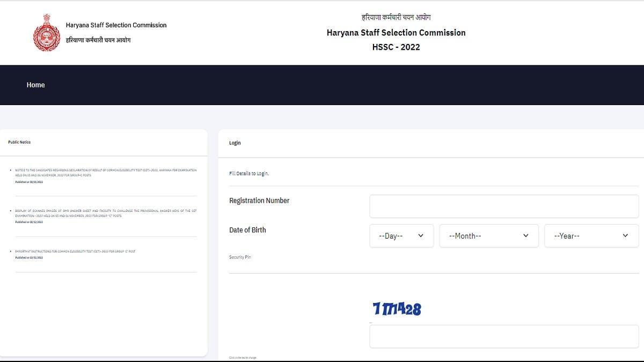Image resolution: width=644 pixels, height=362 pixels.
Task: Open notice about CET result declaration
Action: coord(106,173)
